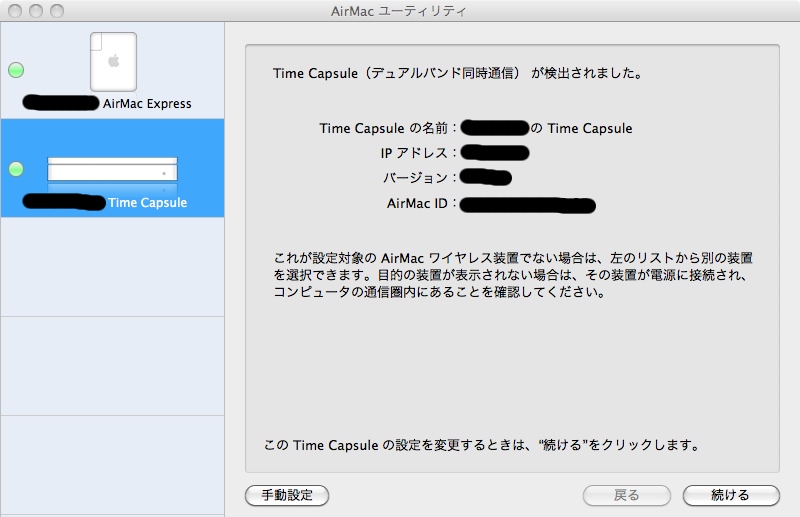Viewport: 800px width, 517px height.
Task: Zoom the AirMac Utility window
Action: tap(57, 11)
